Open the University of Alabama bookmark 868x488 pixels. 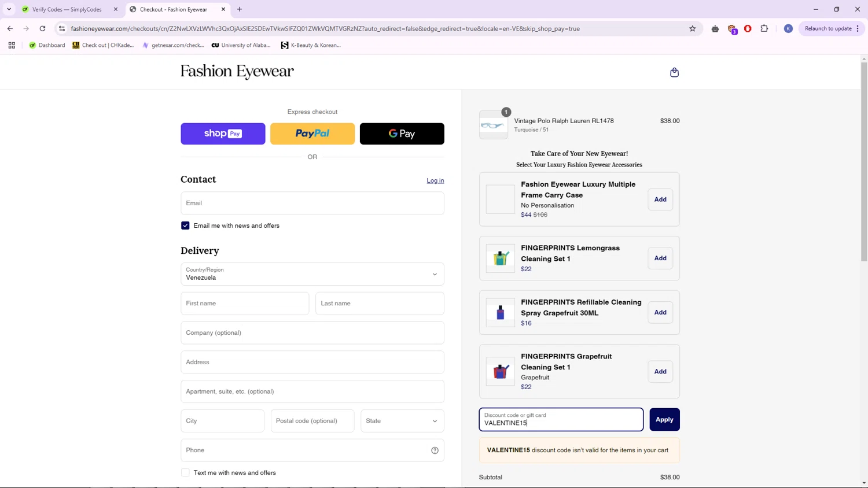241,45
